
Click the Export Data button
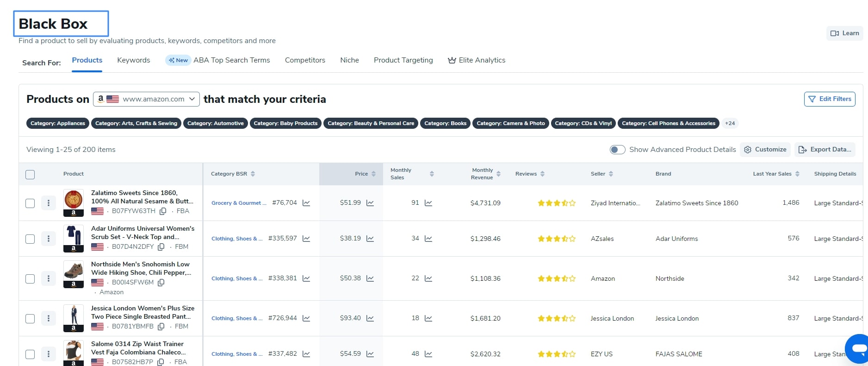[x=825, y=150]
